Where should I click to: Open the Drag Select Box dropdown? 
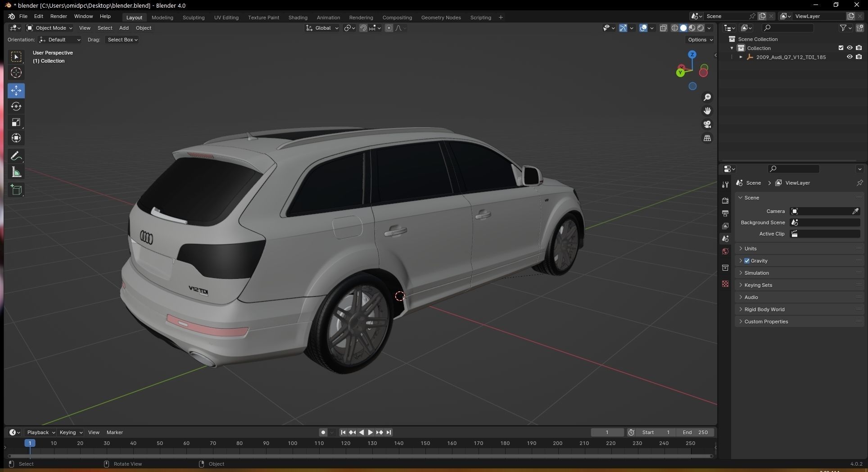[x=122, y=40]
